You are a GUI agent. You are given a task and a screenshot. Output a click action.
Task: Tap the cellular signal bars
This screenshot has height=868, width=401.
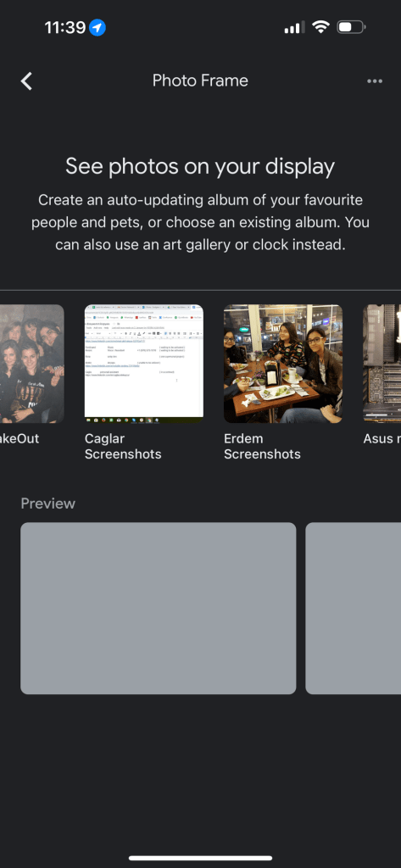point(294,28)
